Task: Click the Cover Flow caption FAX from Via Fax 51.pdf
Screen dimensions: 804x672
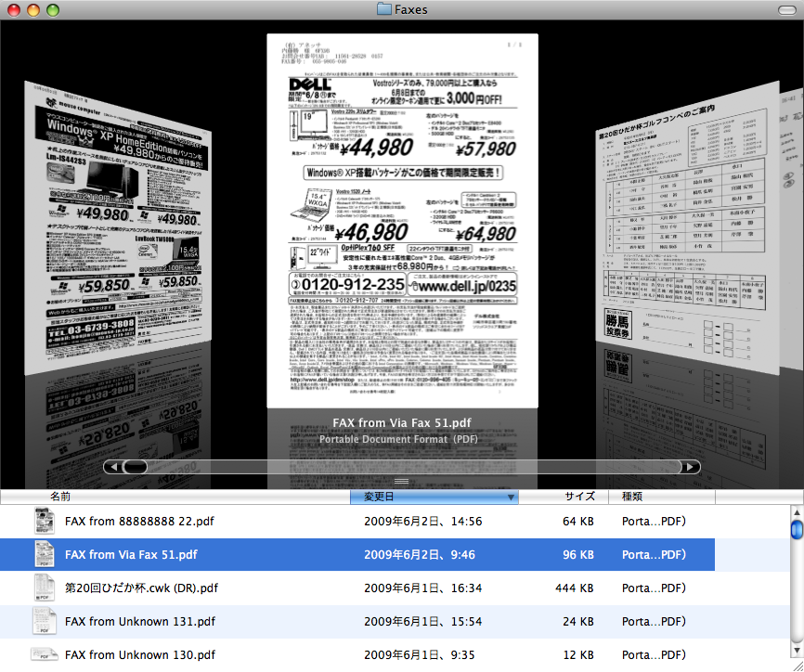Action: click(402, 423)
